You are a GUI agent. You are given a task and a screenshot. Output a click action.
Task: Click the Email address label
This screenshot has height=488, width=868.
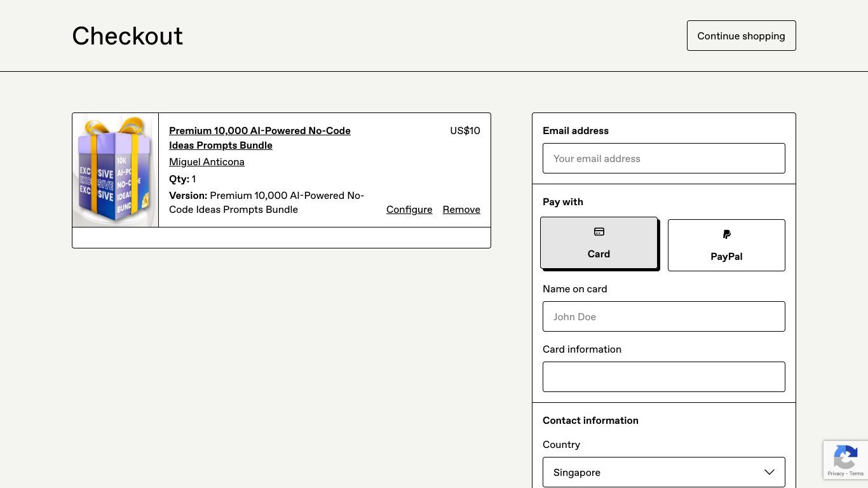[576, 130]
